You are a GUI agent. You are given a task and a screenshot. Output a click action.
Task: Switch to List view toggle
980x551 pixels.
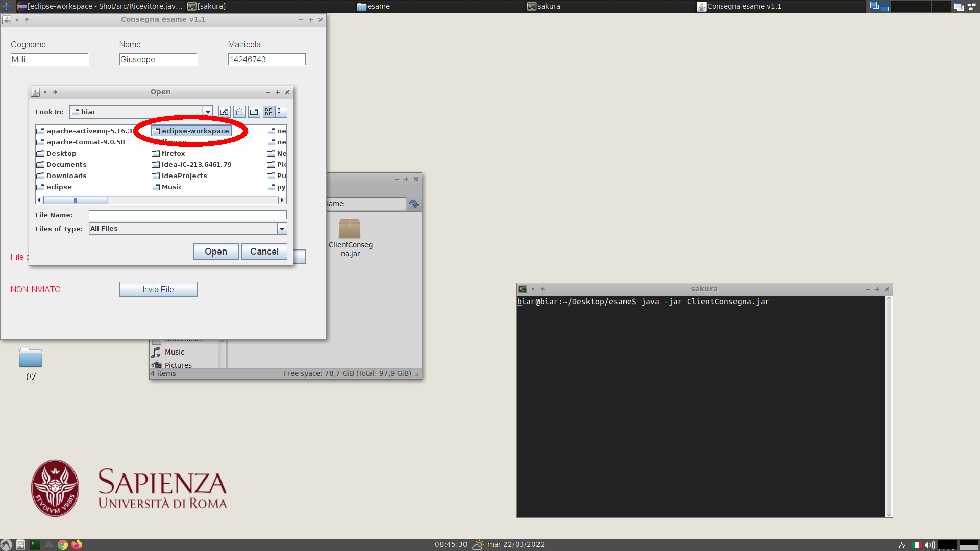[x=269, y=112]
